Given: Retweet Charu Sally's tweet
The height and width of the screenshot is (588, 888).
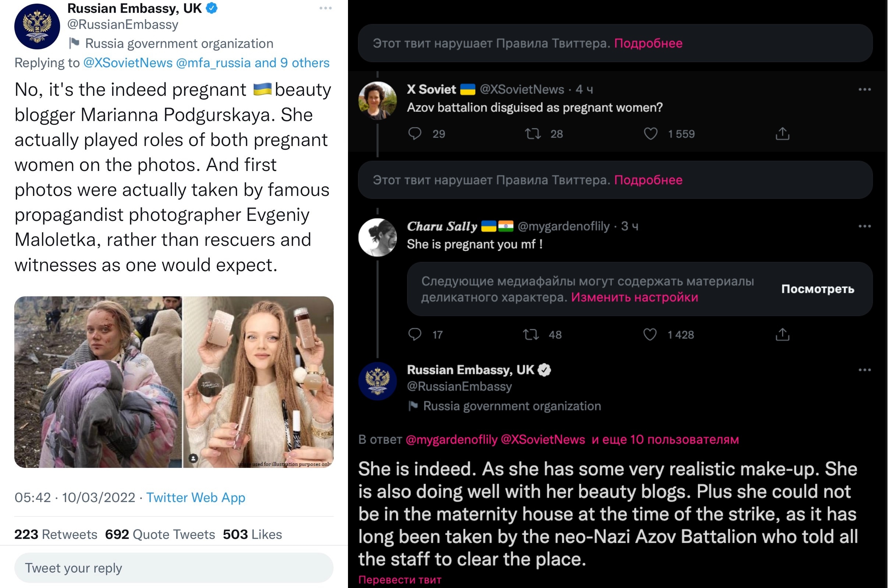Looking at the screenshot, I should point(531,334).
